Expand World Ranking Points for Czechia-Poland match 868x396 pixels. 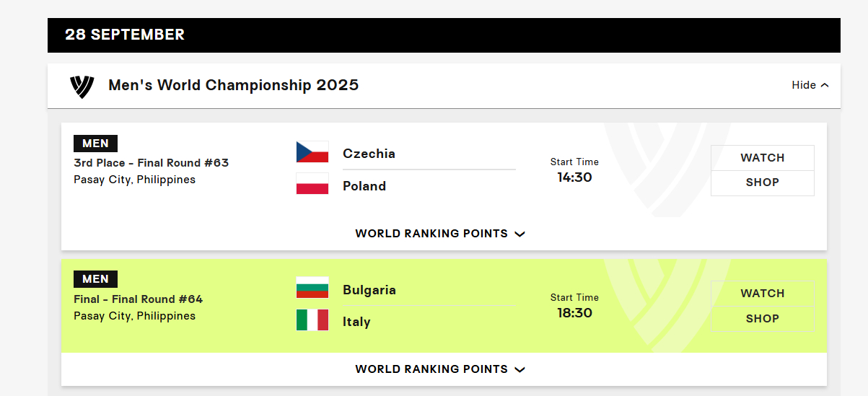(440, 234)
